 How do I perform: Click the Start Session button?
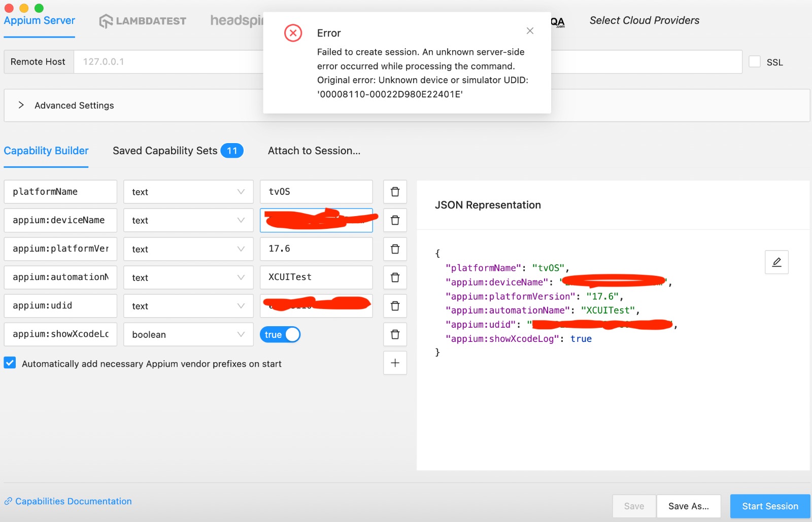770,506
